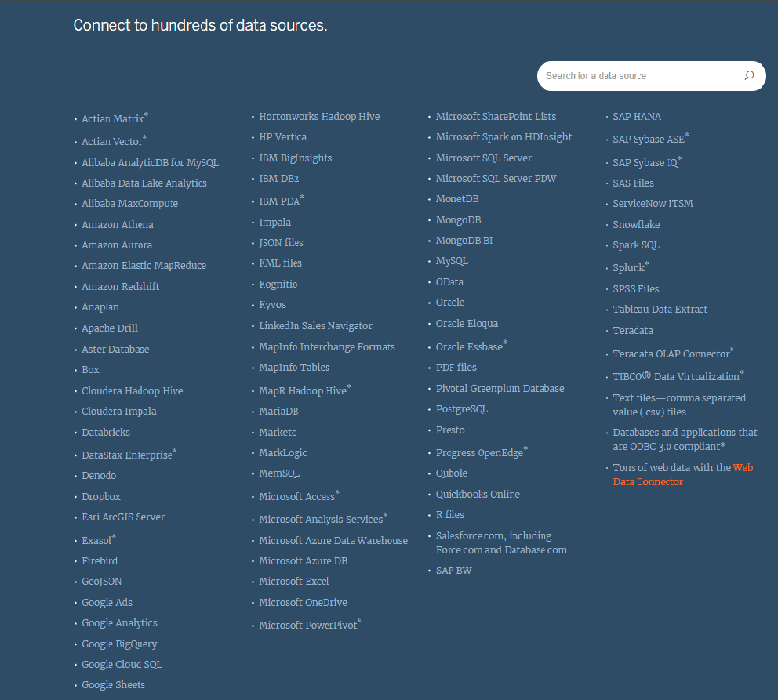Click 'Denodo' in the list
The height and width of the screenshot is (700, 778).
[99, 475]
